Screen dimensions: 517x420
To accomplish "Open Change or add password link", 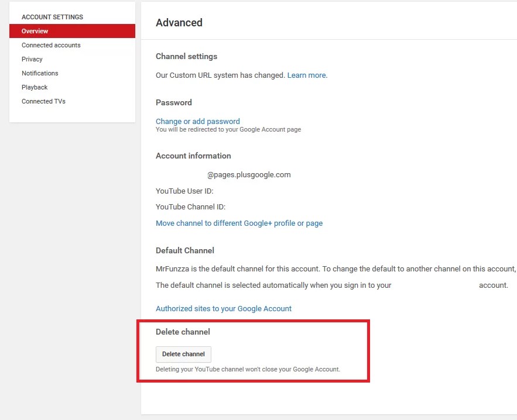I will click(x=197, y=121).
